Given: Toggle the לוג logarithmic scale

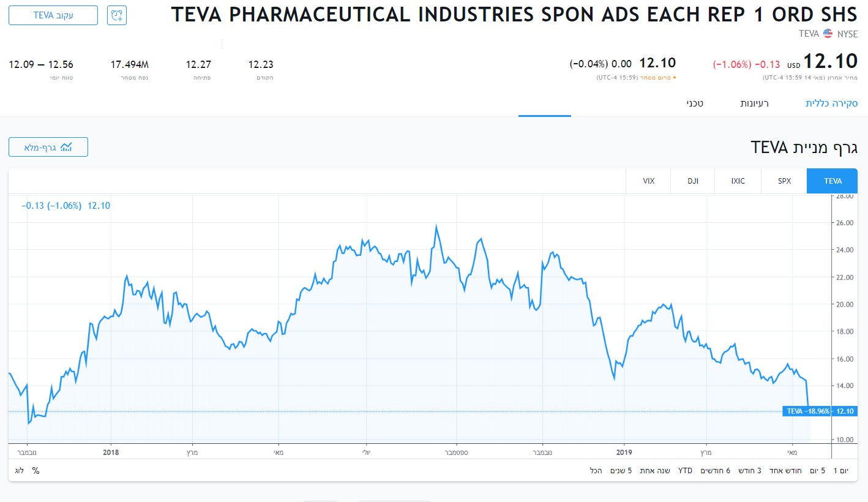Looking at the screenshot, I should (x=20, y=471).
